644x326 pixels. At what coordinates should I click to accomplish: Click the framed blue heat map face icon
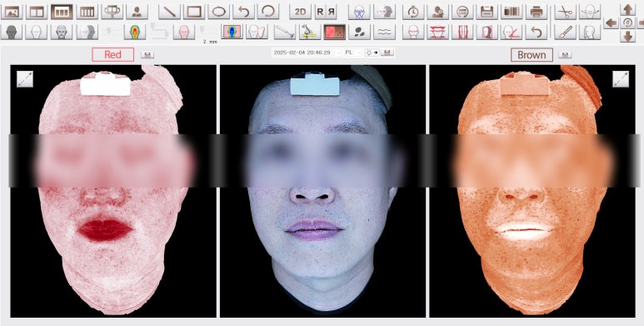pyautogui.click(x=232, y=32)
